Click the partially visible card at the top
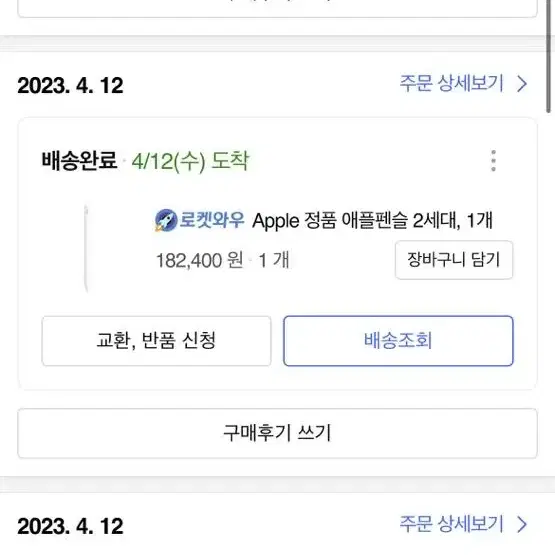This screenshot has height=555, width=555. coord(278,8)
